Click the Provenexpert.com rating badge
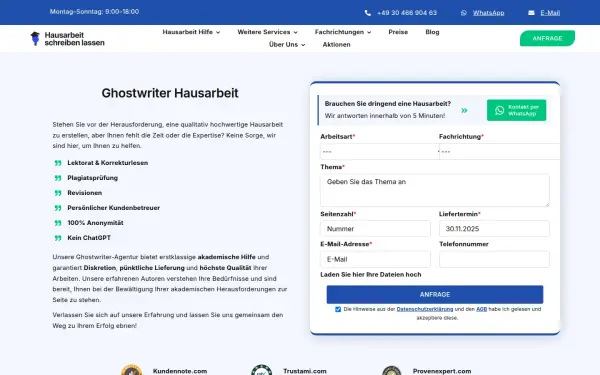This screenshot has width=600, height=375. [x=391, y=370]
